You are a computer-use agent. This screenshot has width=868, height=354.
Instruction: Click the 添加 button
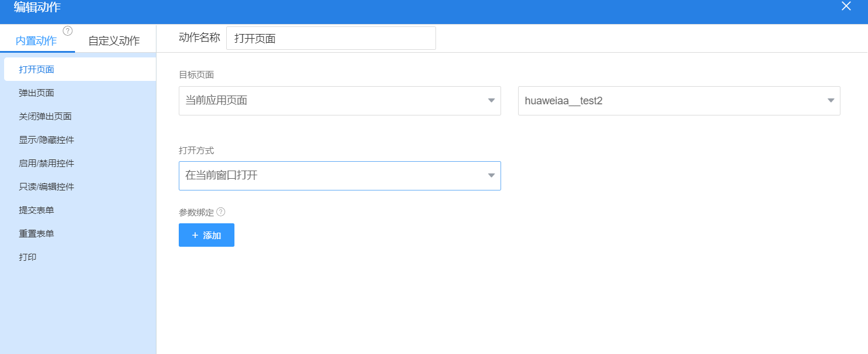206,235
